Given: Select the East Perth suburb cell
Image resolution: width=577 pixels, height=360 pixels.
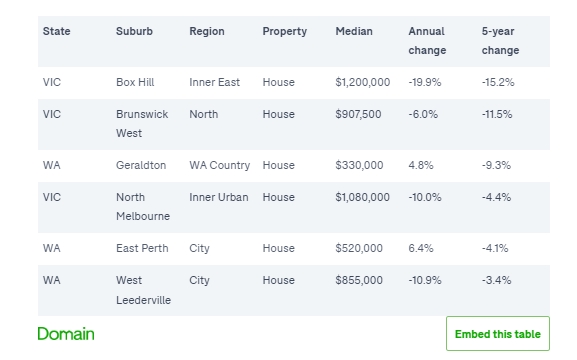Looking at the screenshot, I should point(142,248).
